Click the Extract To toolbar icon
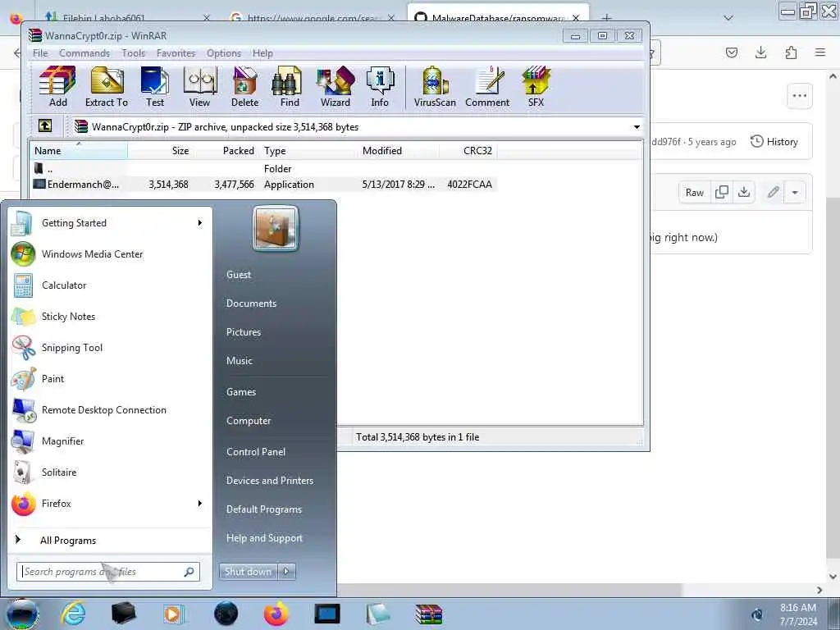Image resolution: width=840 pixels, height=630 pixels. point(106,87)
